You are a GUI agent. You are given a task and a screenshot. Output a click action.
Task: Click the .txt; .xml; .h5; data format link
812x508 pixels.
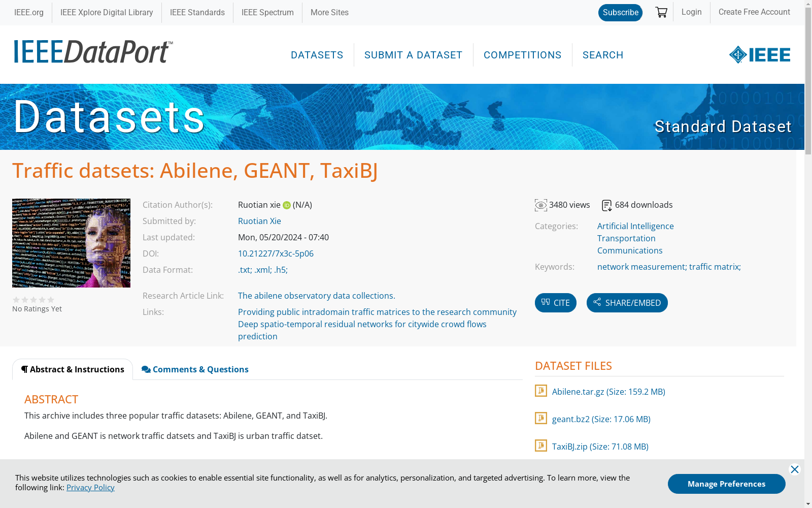(x=263, y=270)
